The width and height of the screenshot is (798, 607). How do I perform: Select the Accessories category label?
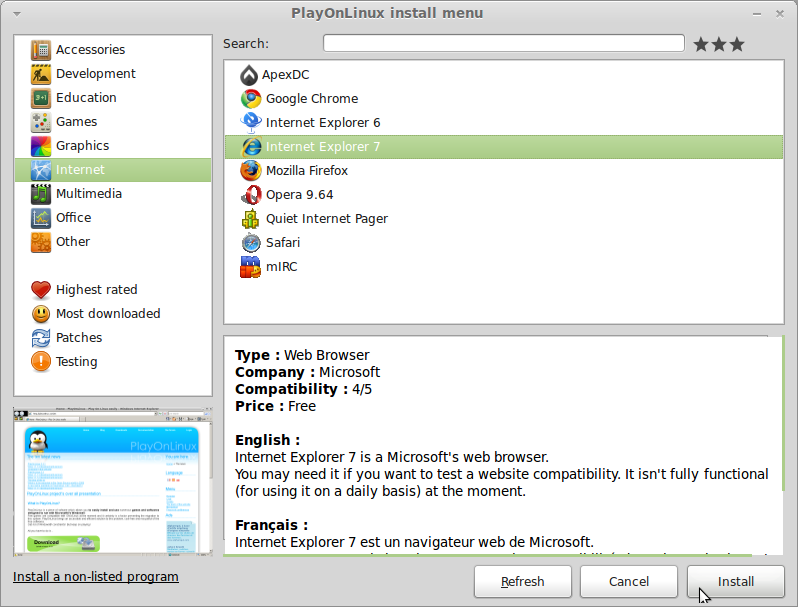point(90,49)
